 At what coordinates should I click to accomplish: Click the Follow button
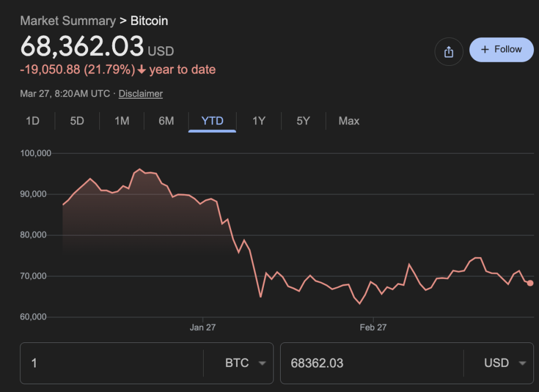(501, 50)
